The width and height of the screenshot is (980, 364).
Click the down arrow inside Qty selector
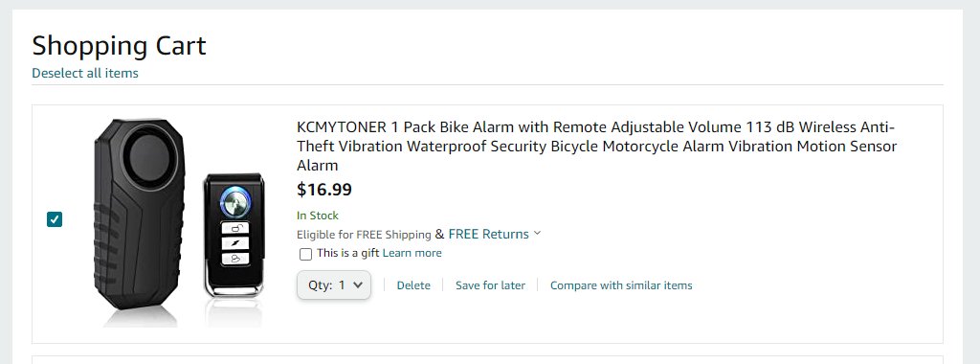(358, 284)
